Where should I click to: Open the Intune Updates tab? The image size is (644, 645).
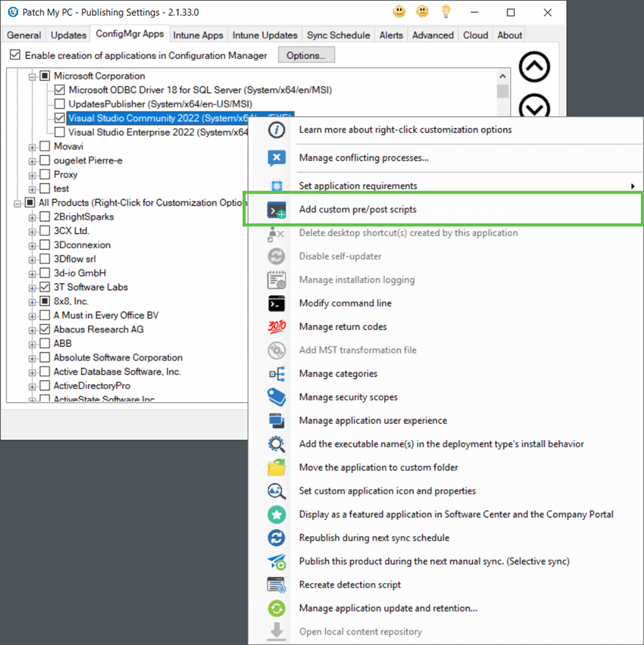point(265,35)
